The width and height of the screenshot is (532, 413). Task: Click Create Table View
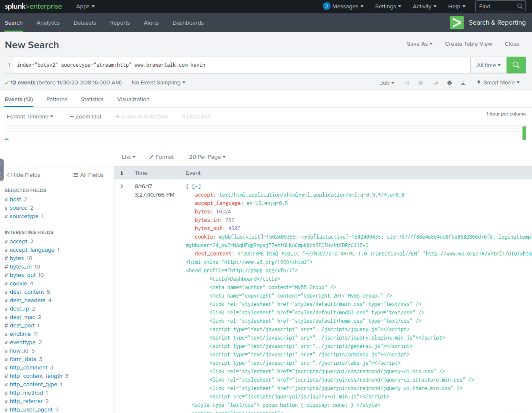tap(468, 44)
